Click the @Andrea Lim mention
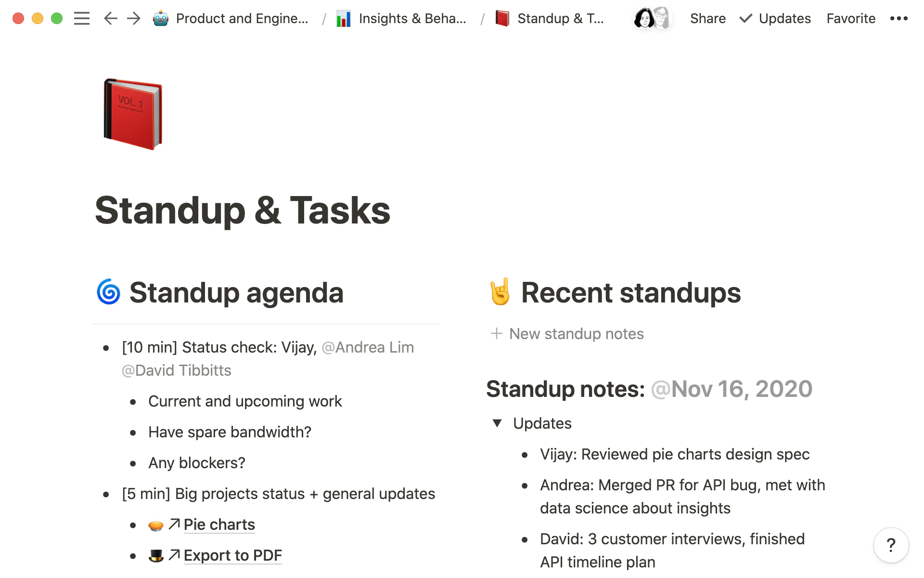Image resolution: width=924 pixels, height=578 pixels. 368,347
